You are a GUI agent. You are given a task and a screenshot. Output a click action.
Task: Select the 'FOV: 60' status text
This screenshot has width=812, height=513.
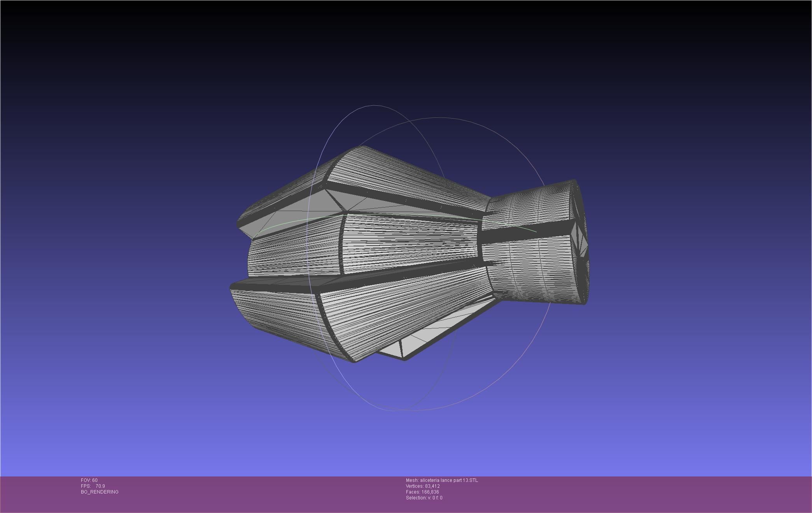pos(89,480)
